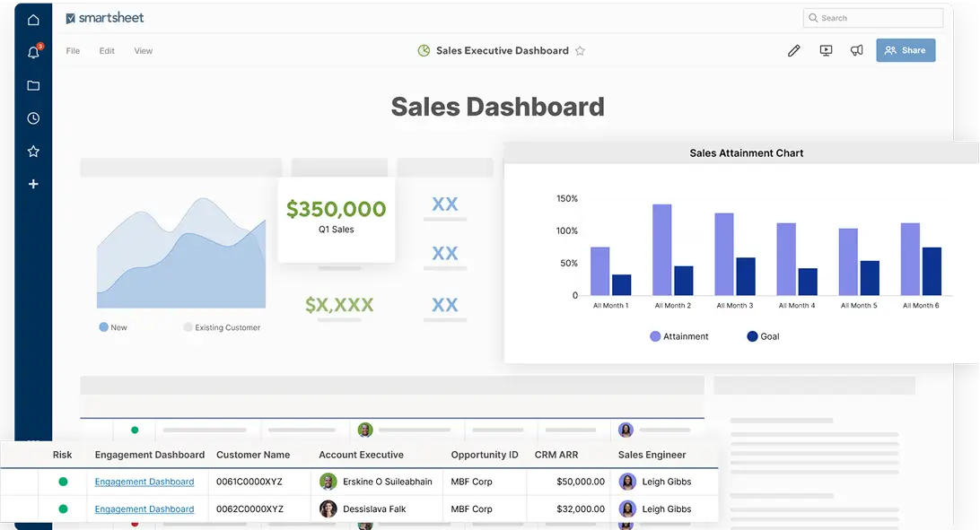Open the Recents clock icon
The image size is (980, 530).
(x=33, y=118)
